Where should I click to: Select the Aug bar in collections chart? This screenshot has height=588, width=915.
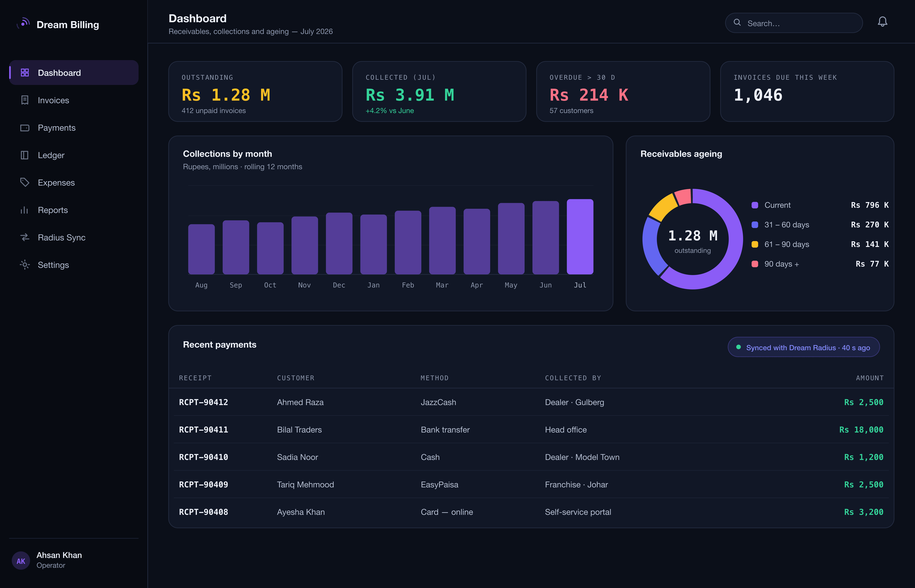(201, 249)
